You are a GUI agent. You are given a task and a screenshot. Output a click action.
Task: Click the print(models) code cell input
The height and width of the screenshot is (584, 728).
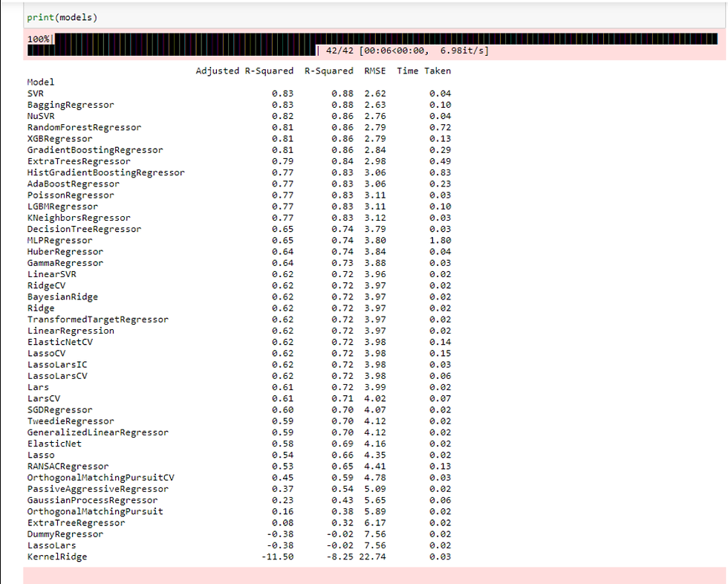click(x=375, y=17)
